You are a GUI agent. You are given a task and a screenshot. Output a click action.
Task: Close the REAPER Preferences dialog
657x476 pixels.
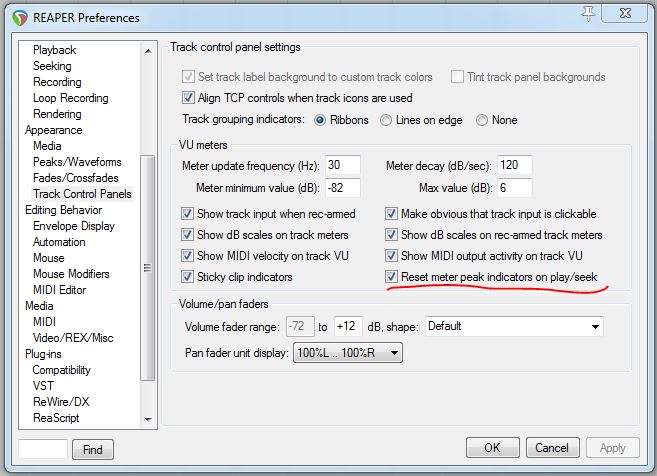(x=625, y=13)
